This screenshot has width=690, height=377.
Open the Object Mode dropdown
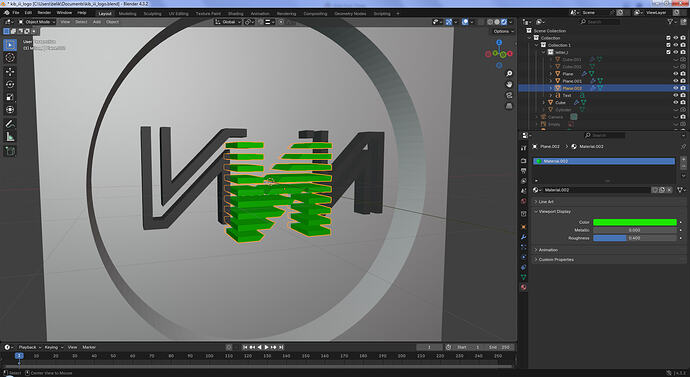coord(37,22)
